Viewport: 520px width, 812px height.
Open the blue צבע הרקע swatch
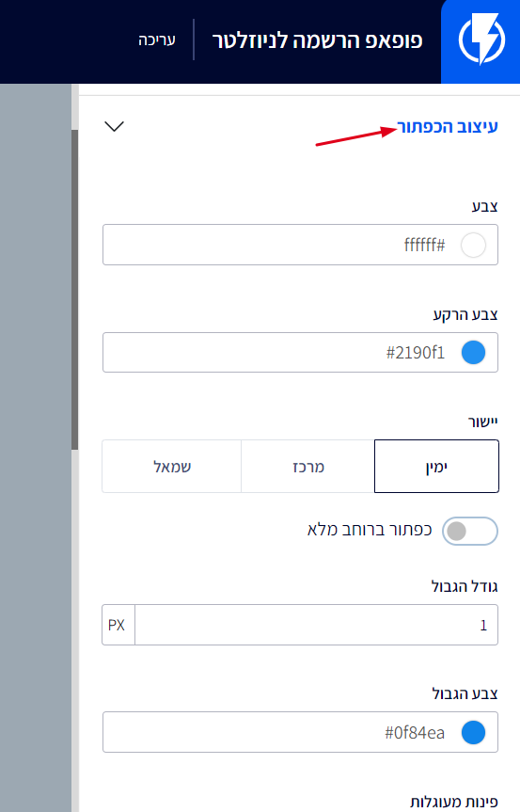(x=473, y=353)
